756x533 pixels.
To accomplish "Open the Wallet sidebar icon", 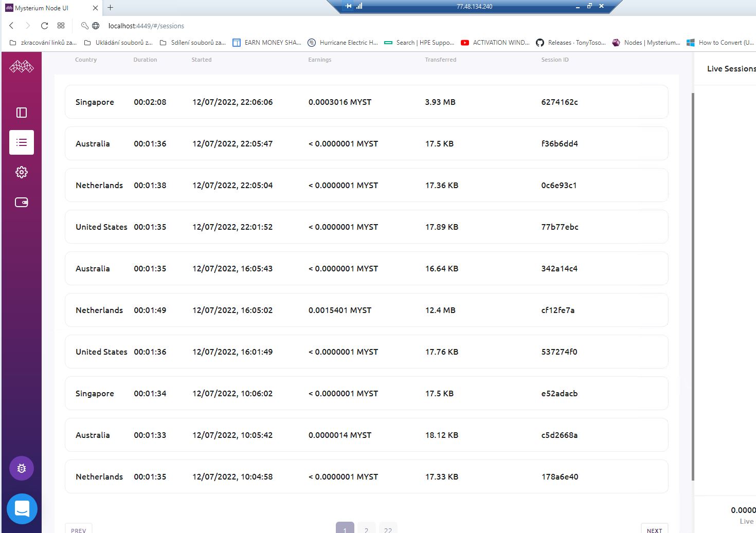I will [x=22, y=202].
